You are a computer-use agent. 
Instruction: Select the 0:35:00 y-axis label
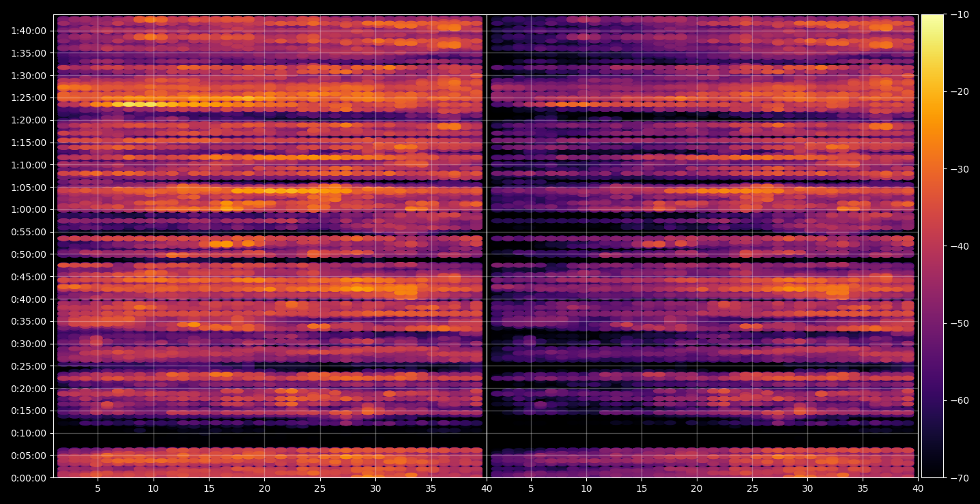[x=29, y=321]
